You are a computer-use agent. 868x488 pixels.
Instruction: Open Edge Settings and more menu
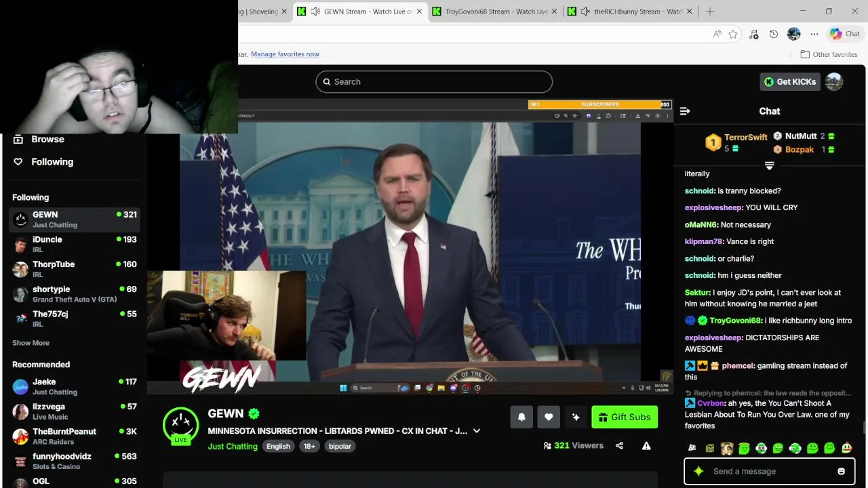click(814, 34)
